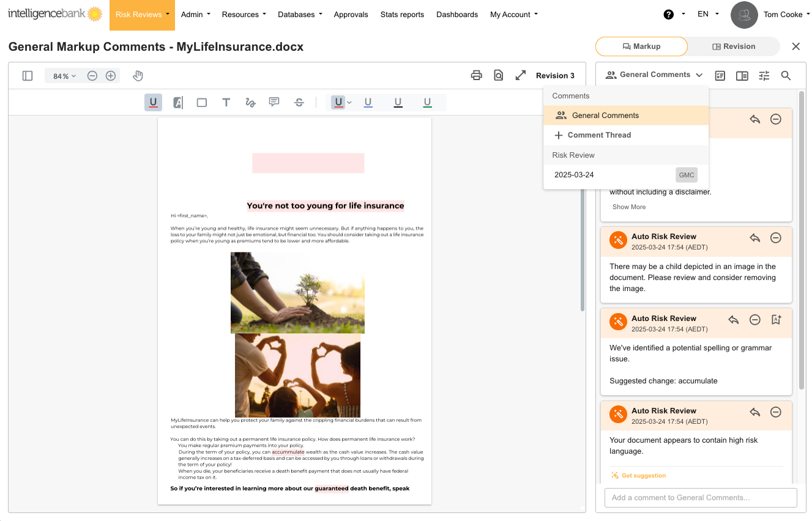Toggle the left sidebar panel icon

click(x=28, y=76)
